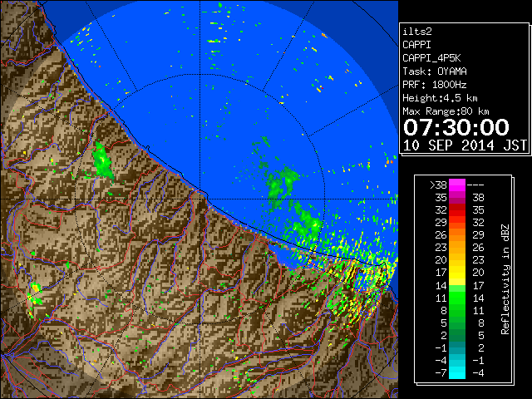The image size is (532, 399).
Task: Select the 'CAPPI_4P5K' text line
Action: 431,58
